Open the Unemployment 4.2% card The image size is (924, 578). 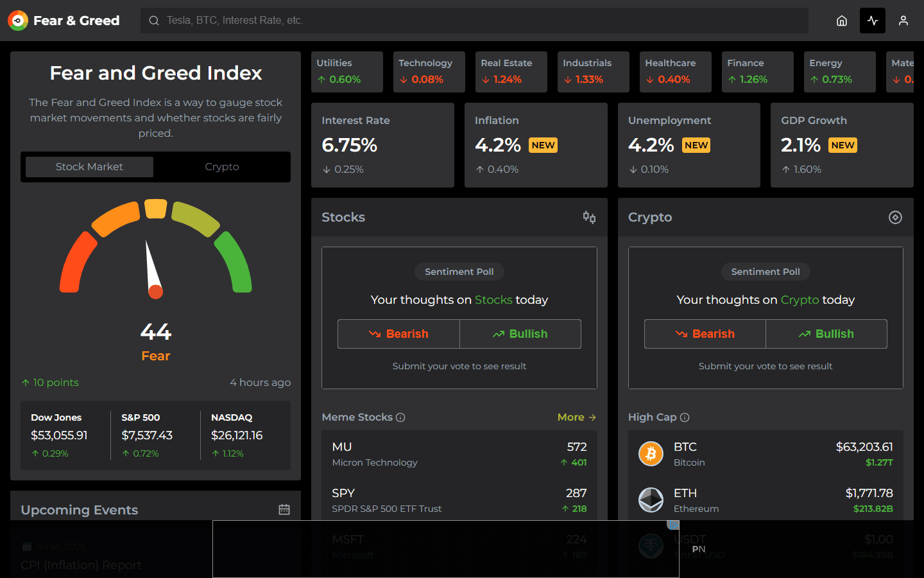click(x=689, y=145)
